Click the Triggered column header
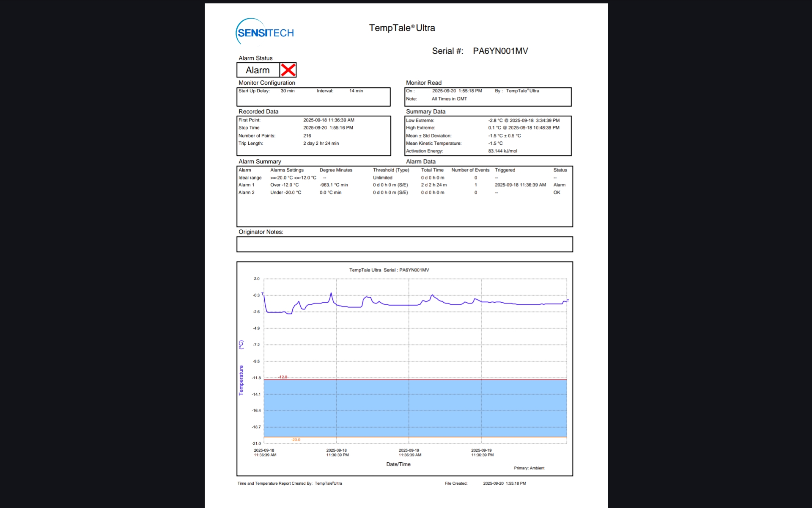 click(505, 170)
